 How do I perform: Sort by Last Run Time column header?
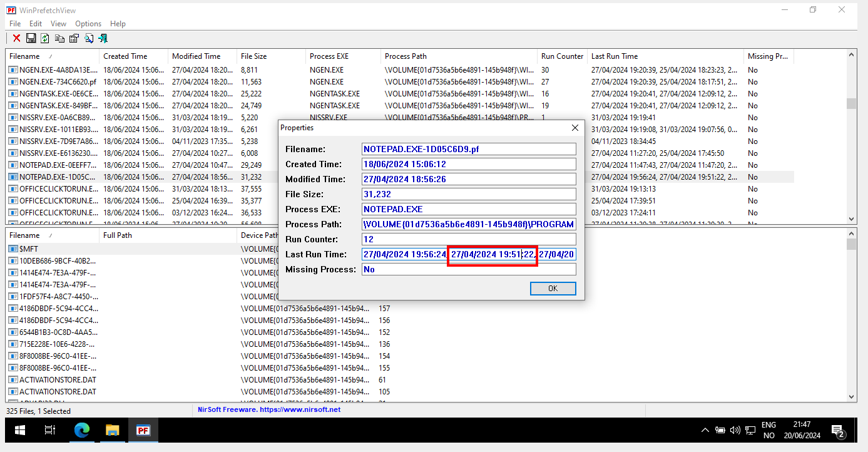pos(666,56)
